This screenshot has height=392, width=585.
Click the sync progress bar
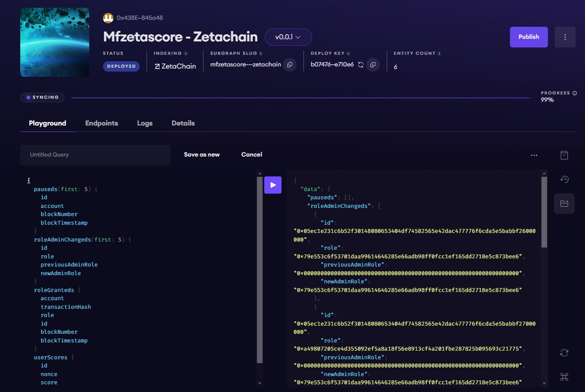[x=302, y=98]
